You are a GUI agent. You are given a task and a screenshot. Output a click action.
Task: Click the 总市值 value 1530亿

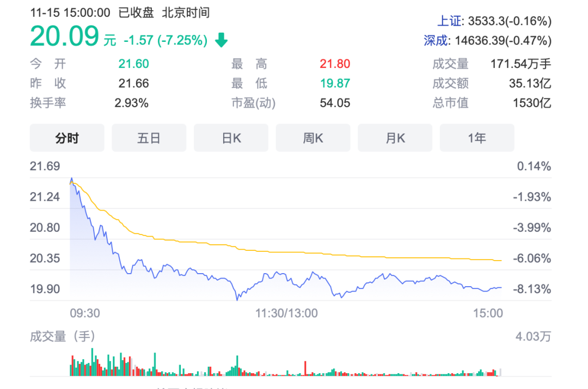coord(532,103)
